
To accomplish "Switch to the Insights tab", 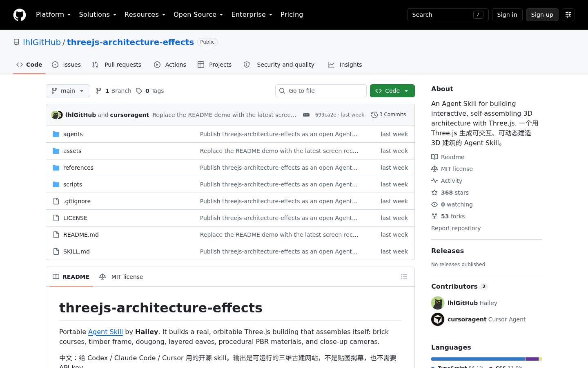I will [x=345, y=65].
